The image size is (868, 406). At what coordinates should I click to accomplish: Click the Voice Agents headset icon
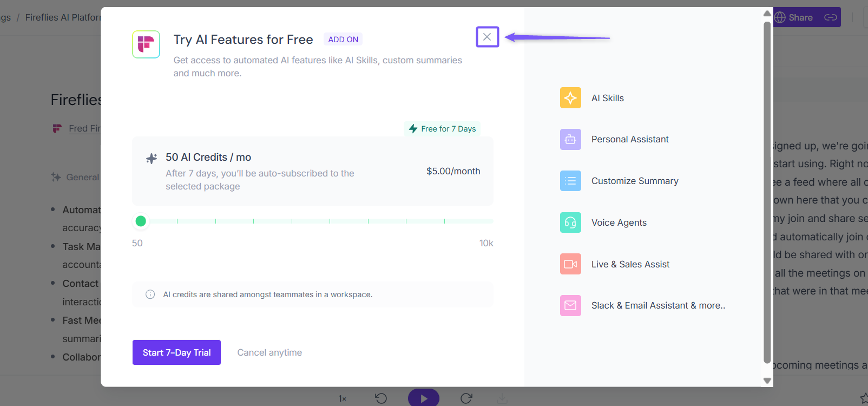pyautogui.click(x=570, y=222)
